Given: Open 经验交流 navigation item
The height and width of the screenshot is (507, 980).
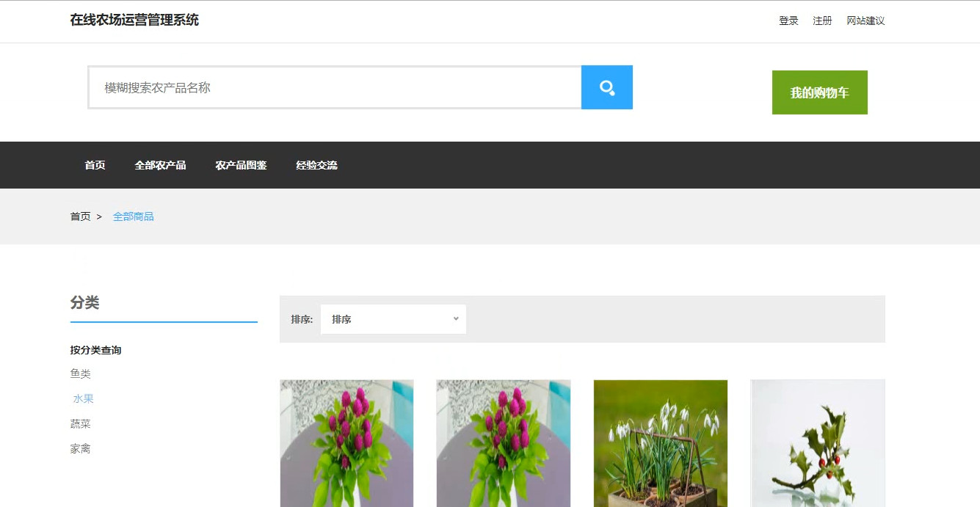Looking at the screenshot, I should [x=316, y=165].
